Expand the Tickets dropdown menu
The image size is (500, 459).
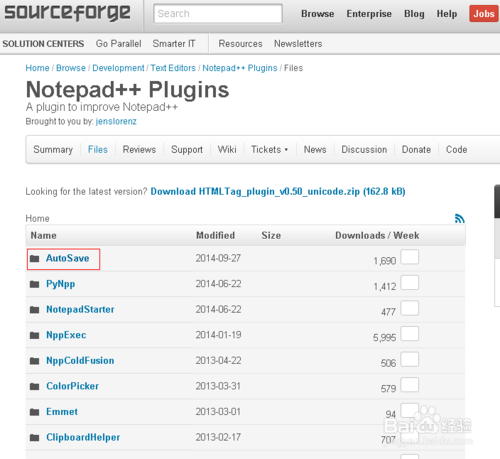click(x=269, y=150)
